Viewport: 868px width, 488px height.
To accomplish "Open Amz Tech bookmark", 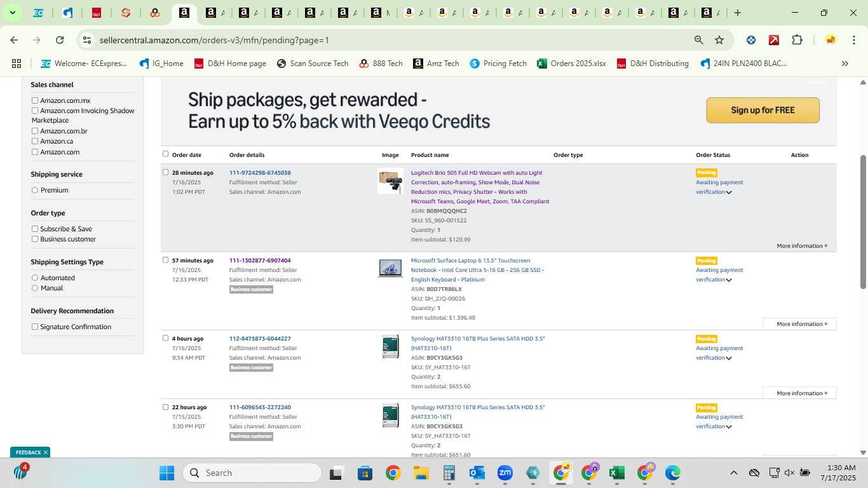I will [436, 64].
